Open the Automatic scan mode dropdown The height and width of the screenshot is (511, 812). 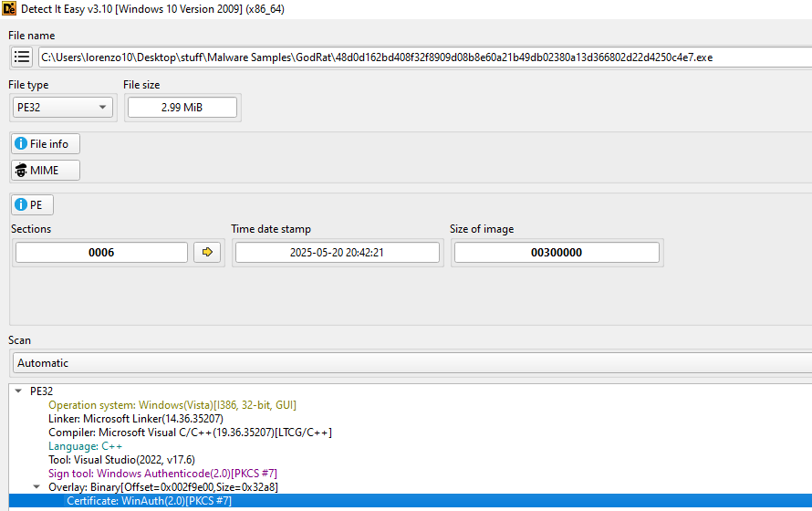412,363
